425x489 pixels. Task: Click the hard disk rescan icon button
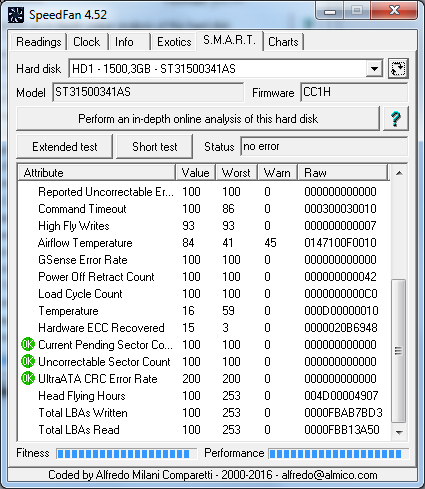pyautogui.click(x=398, y=69)
